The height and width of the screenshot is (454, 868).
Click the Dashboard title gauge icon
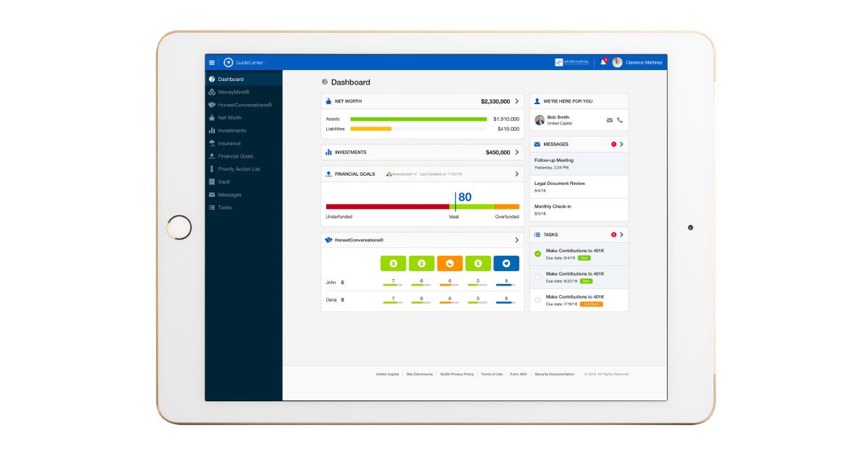(x=325, y=82)
